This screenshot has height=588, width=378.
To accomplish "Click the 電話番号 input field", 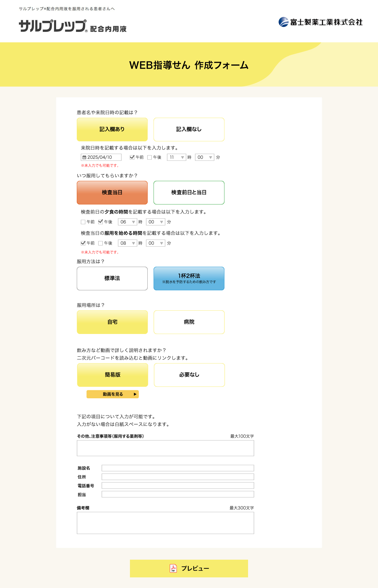I will (x=178, y=486).
